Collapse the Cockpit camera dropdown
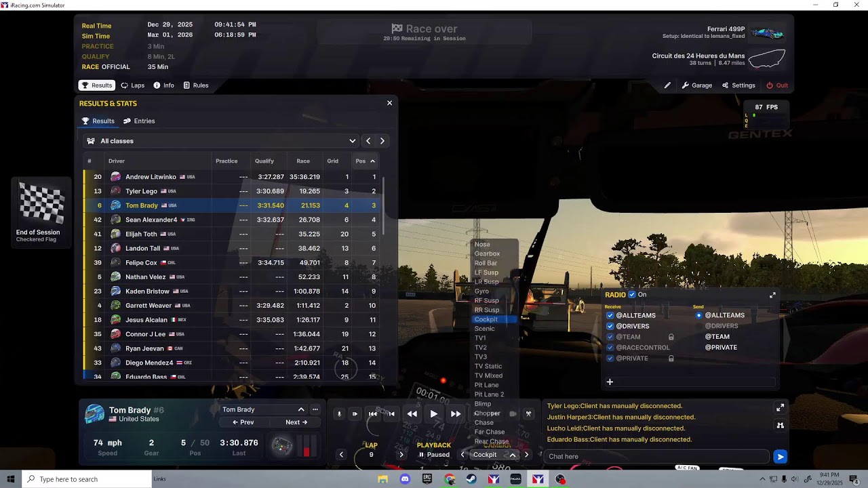 (513, 455)
